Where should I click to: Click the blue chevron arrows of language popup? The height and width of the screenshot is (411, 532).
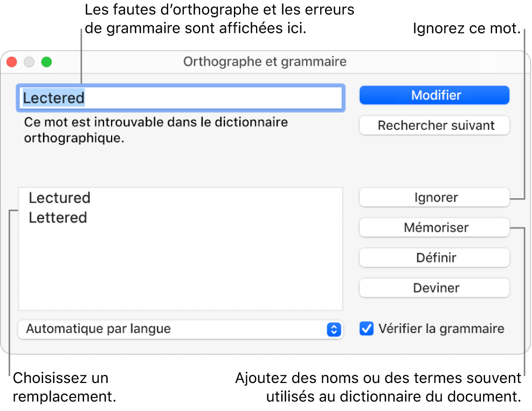pyautogui.click(x=334, y=329)
